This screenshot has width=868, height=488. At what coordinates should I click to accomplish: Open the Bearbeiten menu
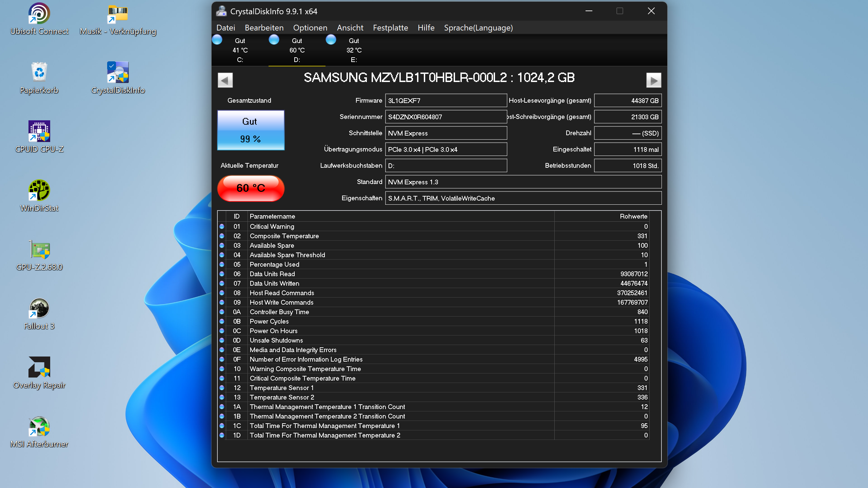coord(264,28)
